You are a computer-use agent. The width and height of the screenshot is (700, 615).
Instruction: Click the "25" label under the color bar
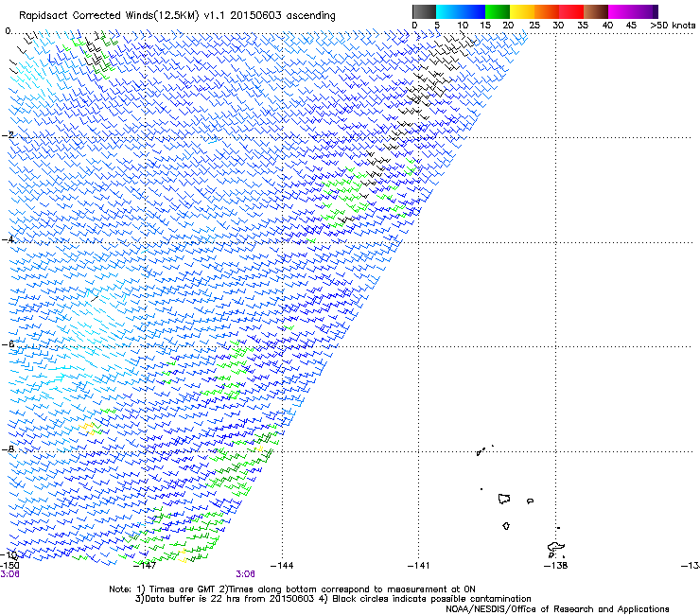(534, 26)
